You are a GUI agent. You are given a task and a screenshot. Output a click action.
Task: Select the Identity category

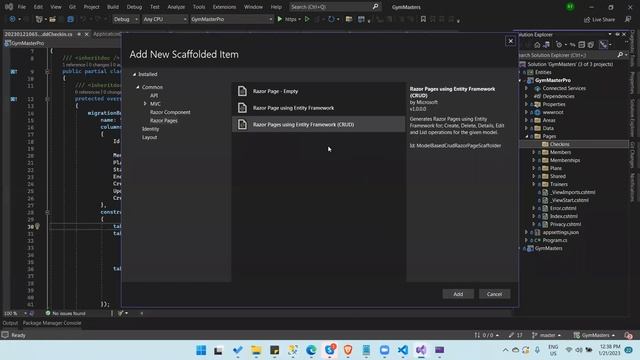(150, 129)
